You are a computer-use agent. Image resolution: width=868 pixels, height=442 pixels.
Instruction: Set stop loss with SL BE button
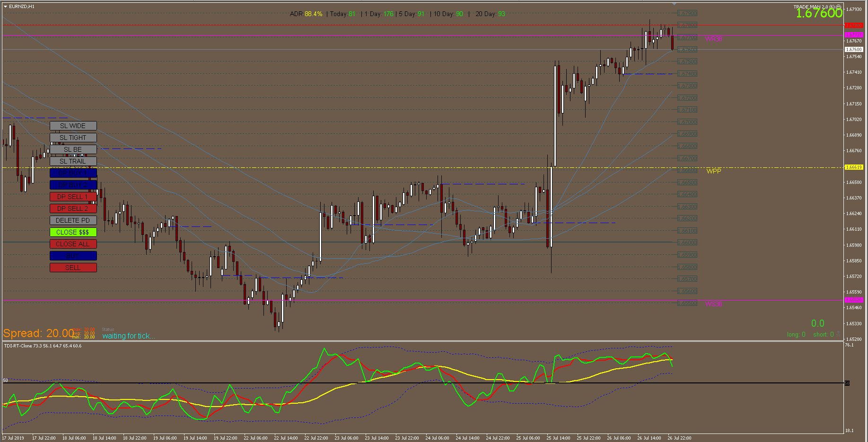pyautogui.click(x=73, y=149)
